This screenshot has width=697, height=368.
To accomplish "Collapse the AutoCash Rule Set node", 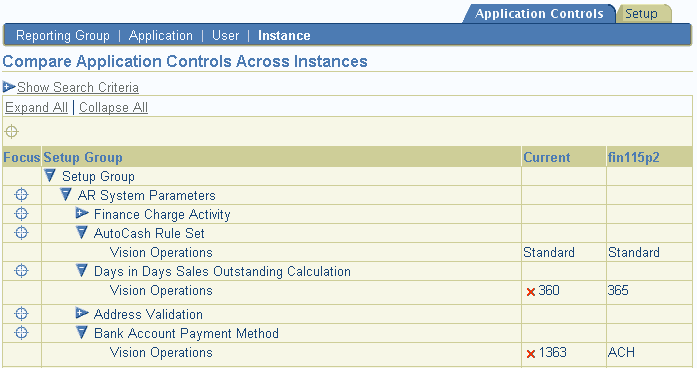I will coord(82,232).
